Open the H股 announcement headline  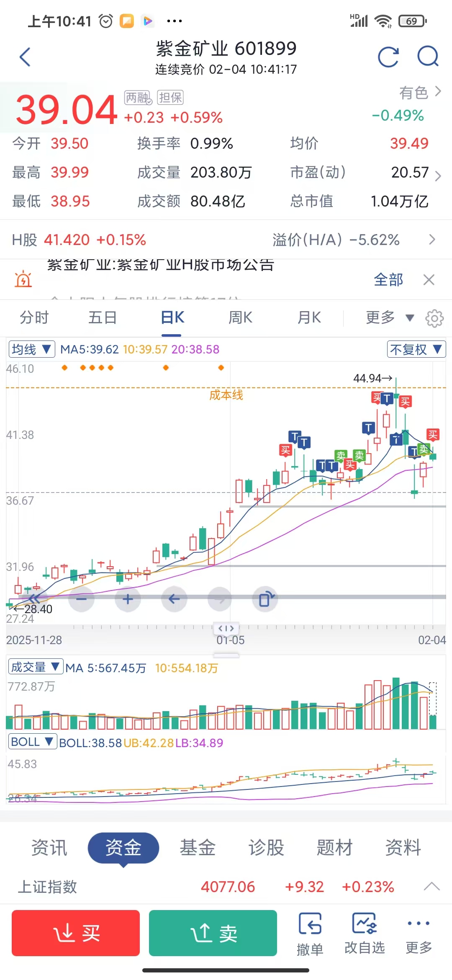160,266
